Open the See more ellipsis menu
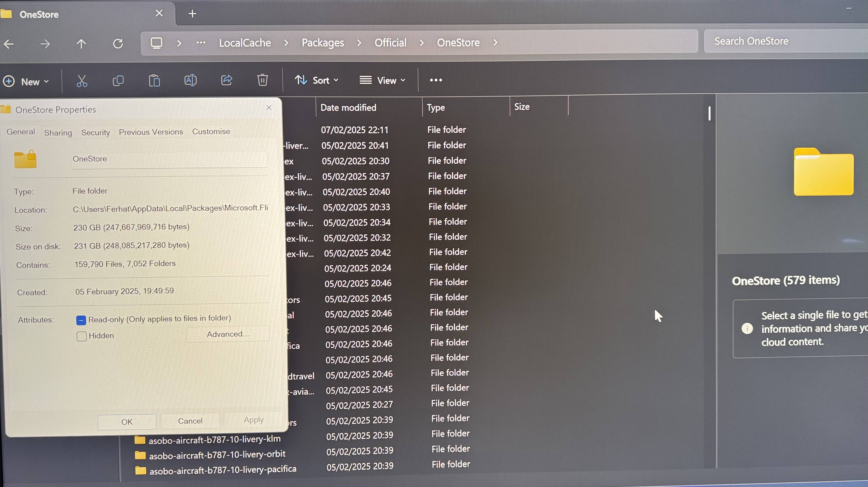The height and width of the screenshot is (487, 868). [436, 80]
